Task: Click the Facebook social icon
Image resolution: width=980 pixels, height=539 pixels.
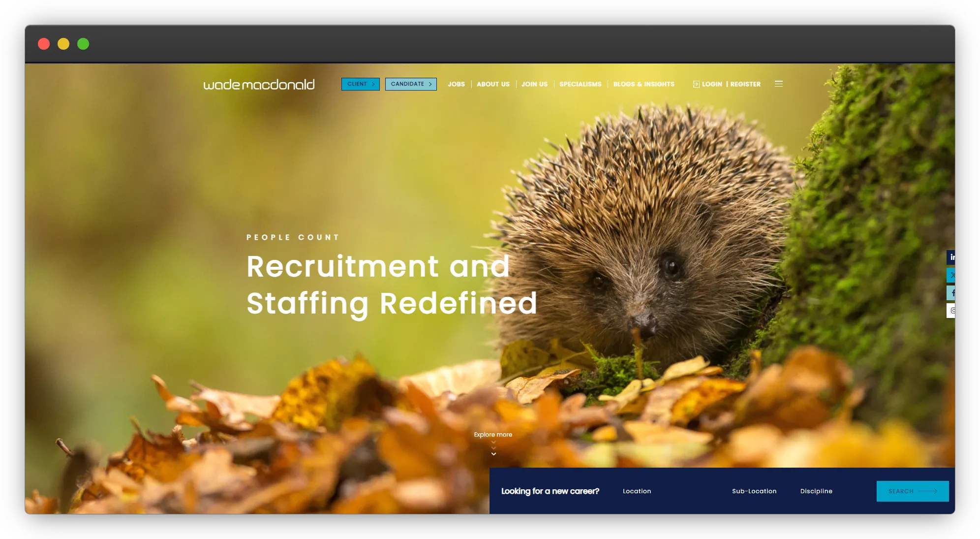Action: (951, 293)
